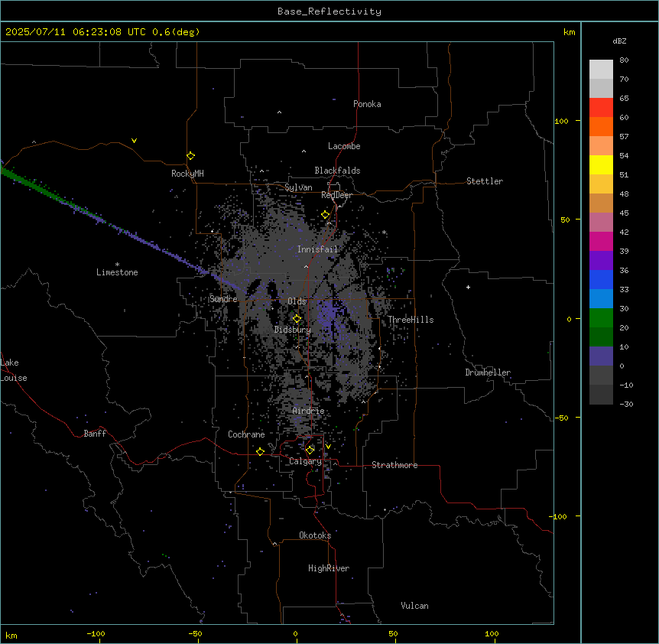Click the Lacombe city label
Screen dimensions: 659x644
coord(344,146)
